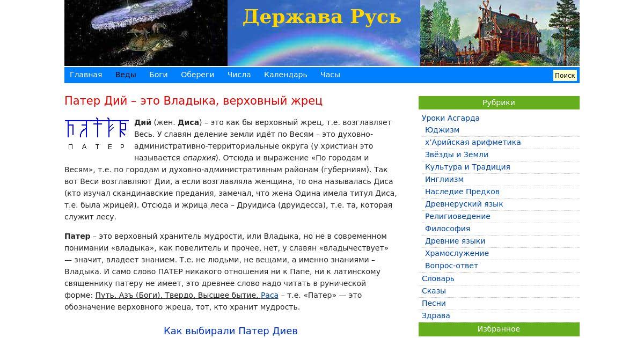Click the ПАТЕР runic inscription image
The width and height of the screenshot is (644, 338).
[x=97, y=134]
